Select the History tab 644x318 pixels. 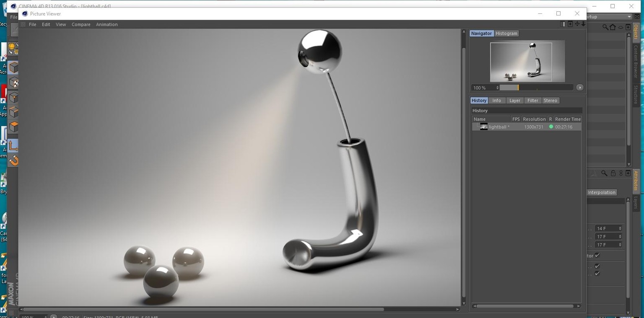click(x=479, y=101)
